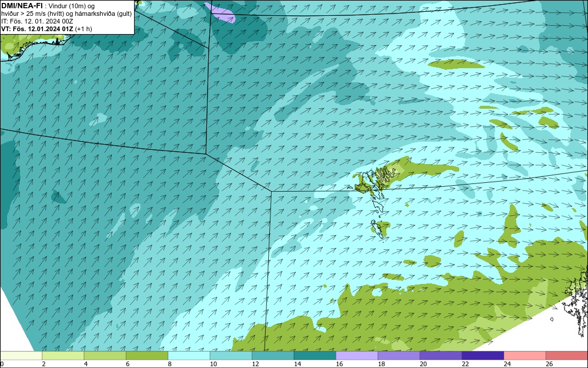Viewport: 588px width, 368px height.
Task: Click the 20-22 m/s violet legend swatch
Action: [441, 356]
